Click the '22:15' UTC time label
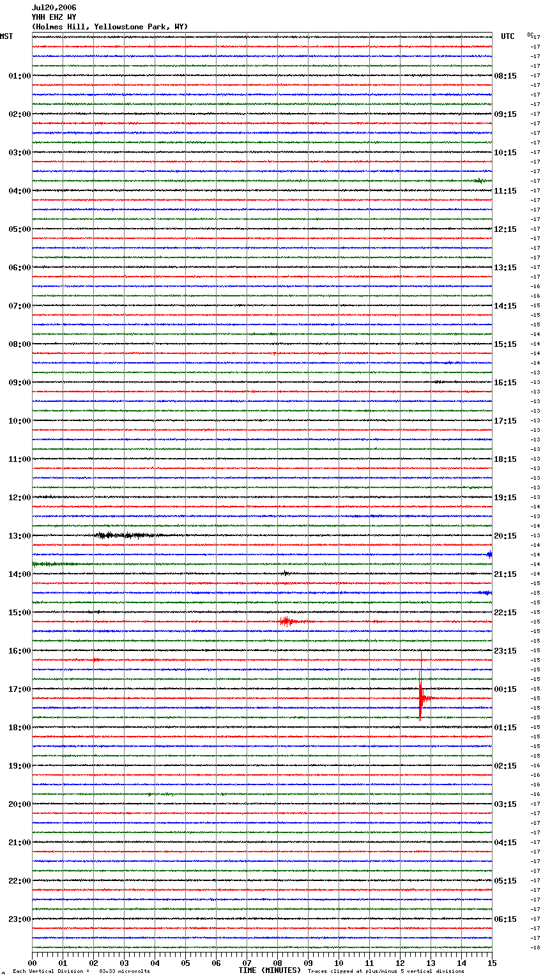 click(x=505, y=613)
